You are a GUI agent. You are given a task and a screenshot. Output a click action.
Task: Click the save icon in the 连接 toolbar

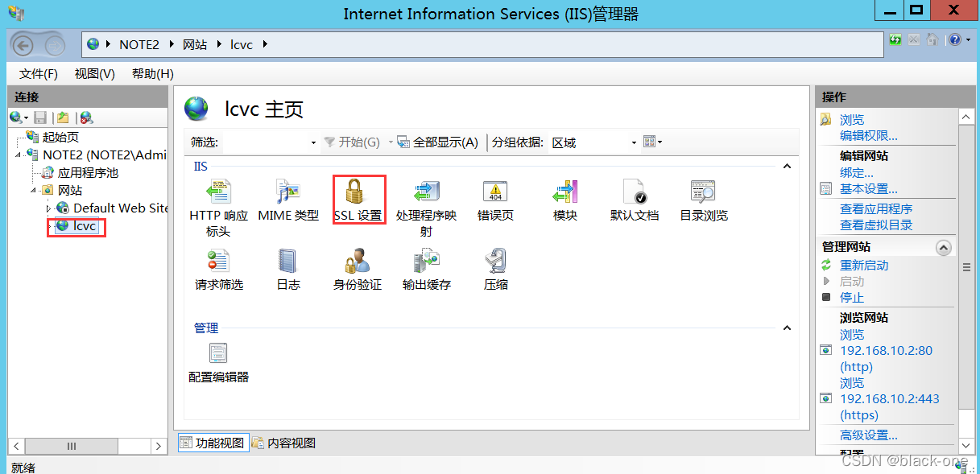click(x=40, y=117)
